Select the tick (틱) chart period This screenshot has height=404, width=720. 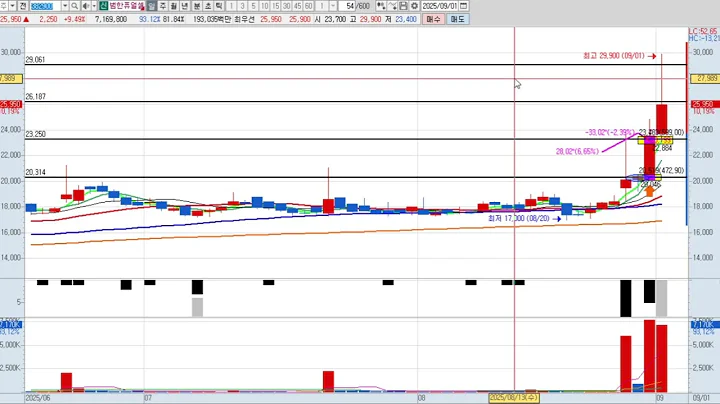219,6
